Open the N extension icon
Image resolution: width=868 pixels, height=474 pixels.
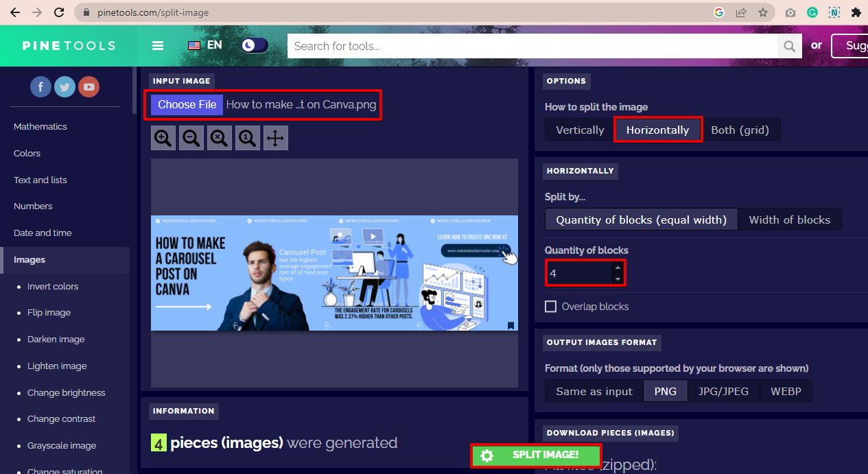click(834, 12)
